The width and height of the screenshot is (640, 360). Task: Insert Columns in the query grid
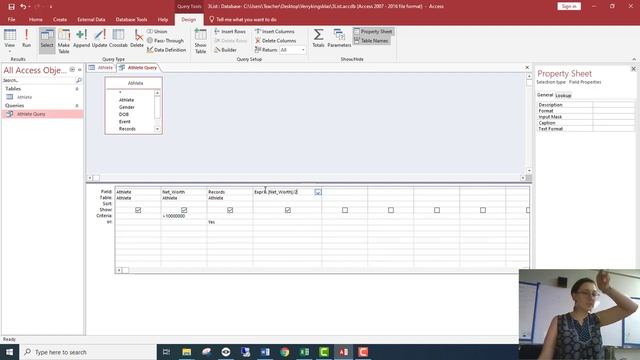pos(274,31)
